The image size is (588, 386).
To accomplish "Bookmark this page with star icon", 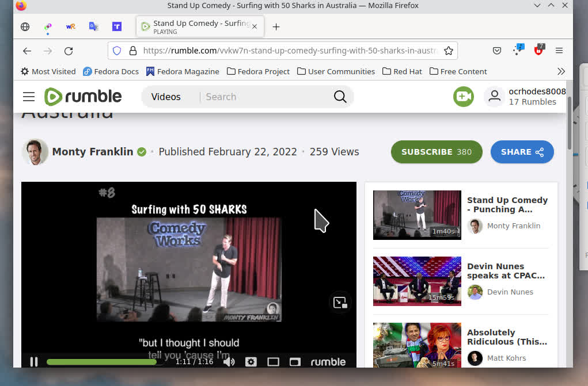I will 449,51.
